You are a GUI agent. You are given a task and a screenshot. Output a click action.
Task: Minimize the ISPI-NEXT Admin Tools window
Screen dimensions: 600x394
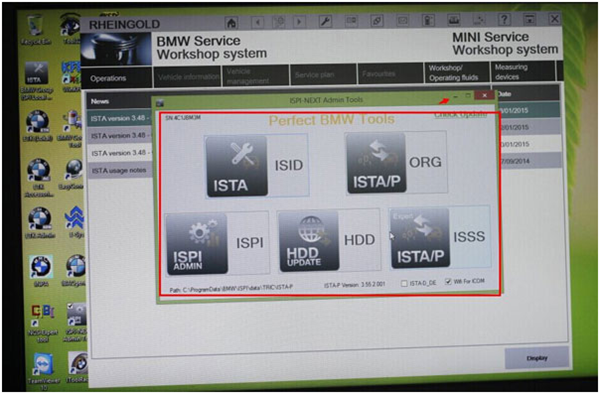455,98
